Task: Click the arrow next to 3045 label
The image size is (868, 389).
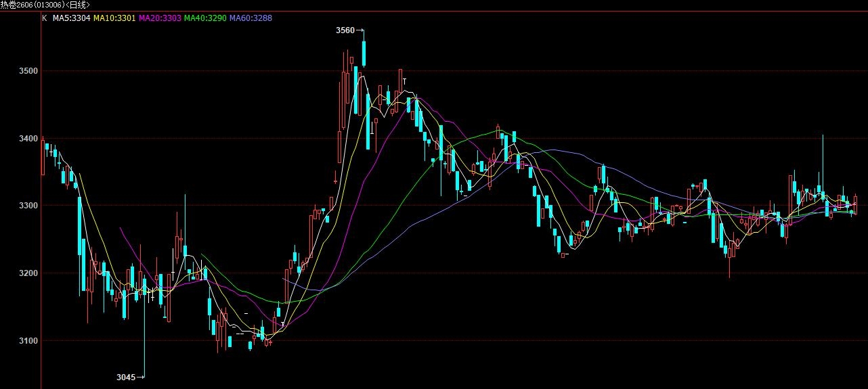Action: click(141, 377)
